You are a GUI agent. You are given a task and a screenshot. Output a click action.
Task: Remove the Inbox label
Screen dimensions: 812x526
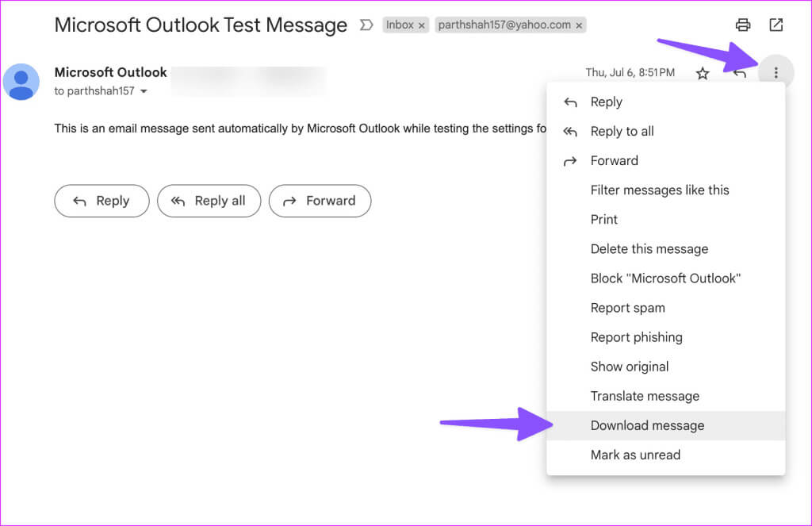click(x=422, y=25)
